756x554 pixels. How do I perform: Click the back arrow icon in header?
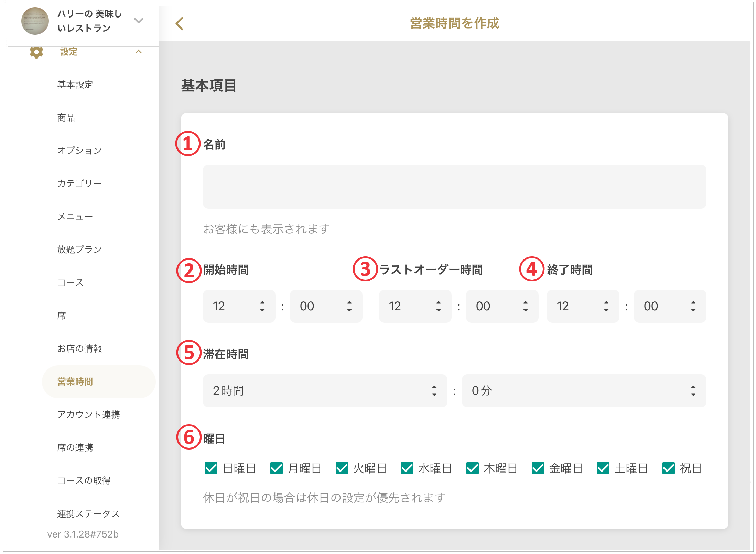point(180,24)
